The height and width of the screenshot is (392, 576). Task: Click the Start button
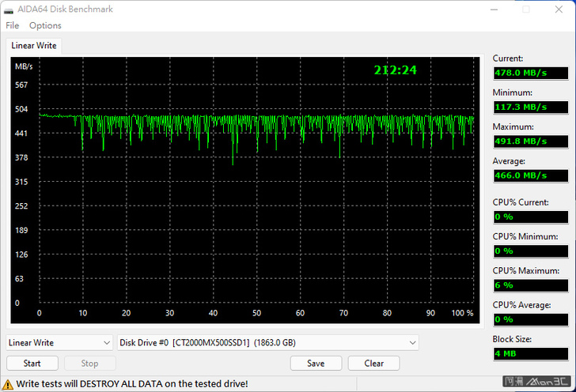(x=32, y=364)
